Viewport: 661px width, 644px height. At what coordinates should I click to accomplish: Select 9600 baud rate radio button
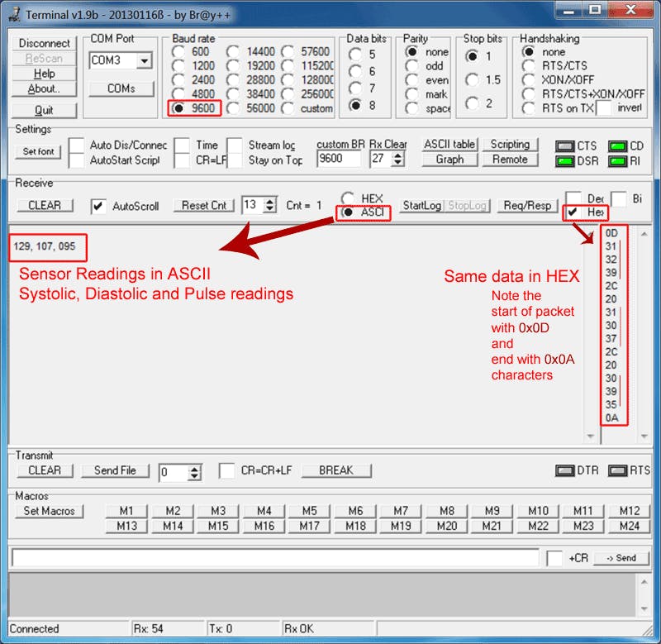point(178,108)
